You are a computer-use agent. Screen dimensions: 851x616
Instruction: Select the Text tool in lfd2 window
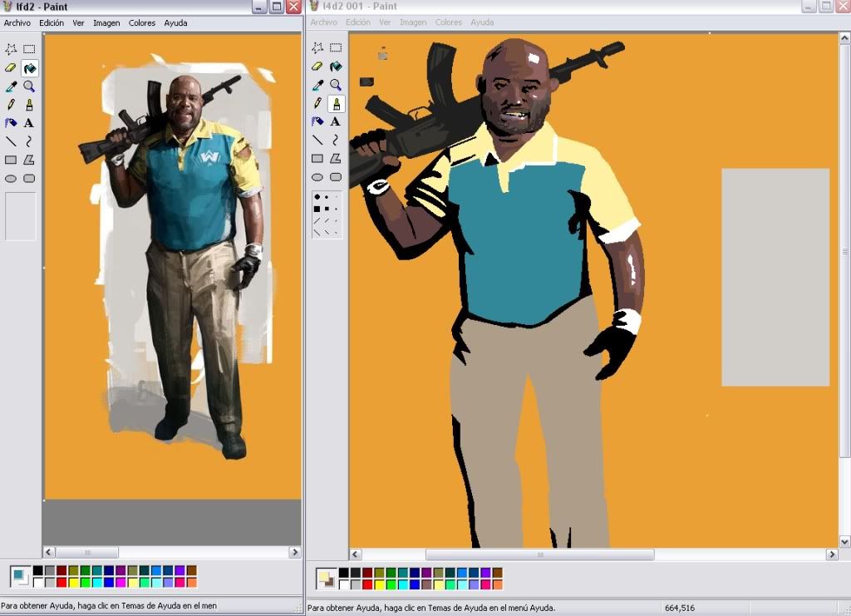29,123
